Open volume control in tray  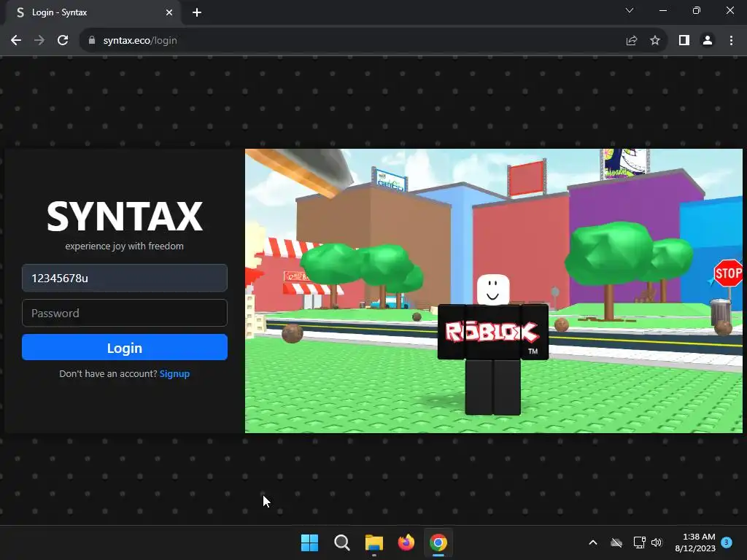click(657, 542)
